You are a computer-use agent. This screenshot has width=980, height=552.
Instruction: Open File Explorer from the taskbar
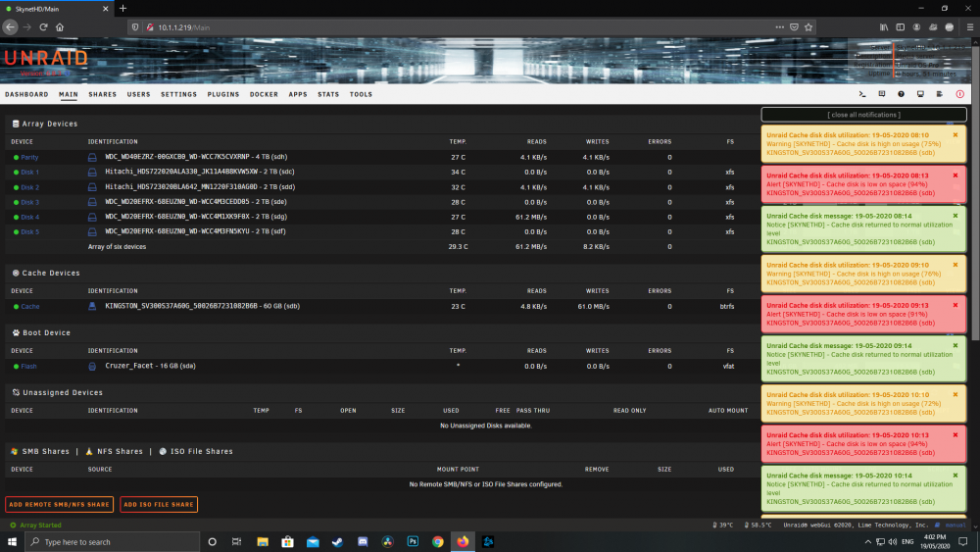[263, 541]
